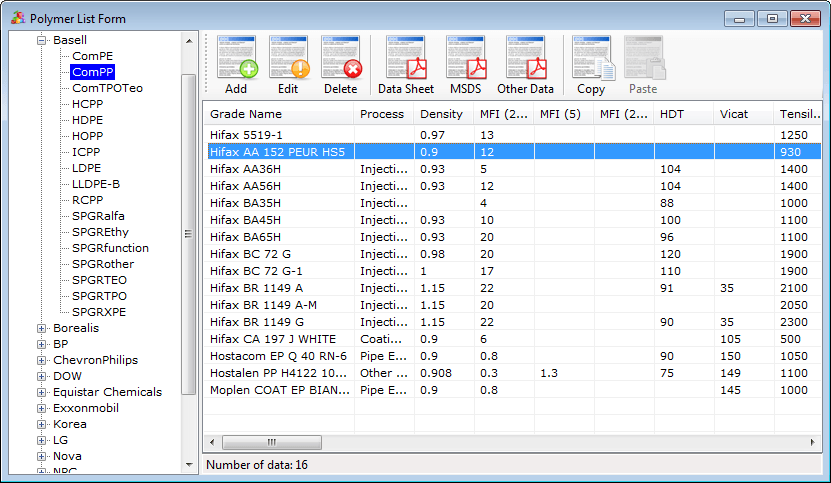Expand the ChevronPhilips tree node
This screenshot has height=483, width=831.
click(41, 360)
